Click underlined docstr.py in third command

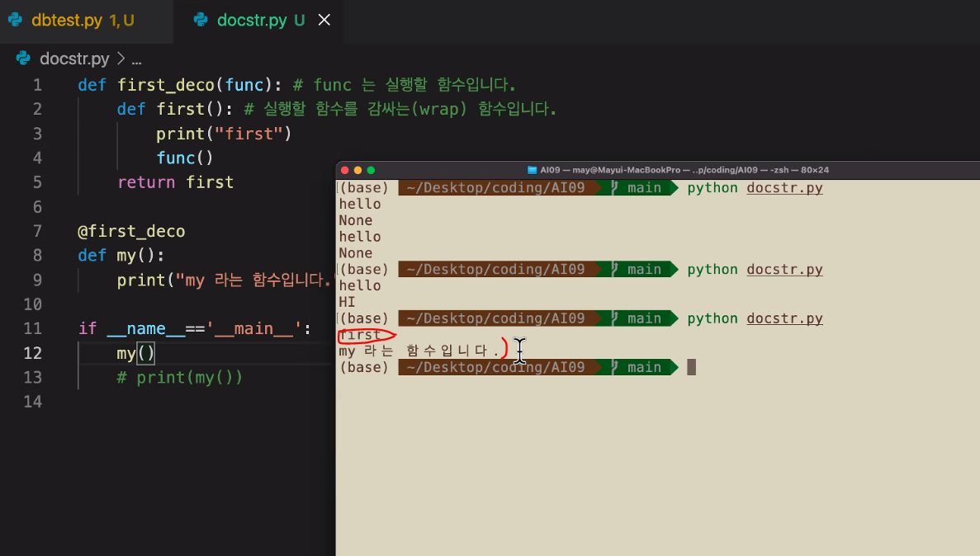(x=784, y=318)
